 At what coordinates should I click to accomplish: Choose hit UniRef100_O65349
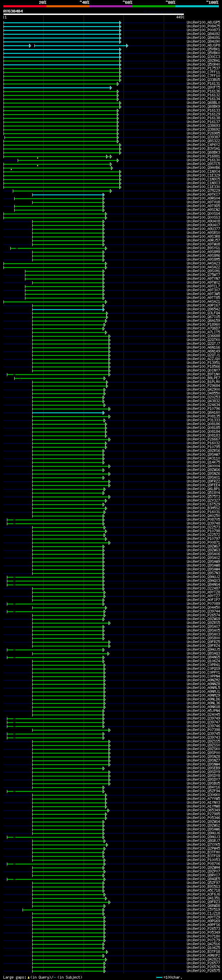[x=203, y=810]
